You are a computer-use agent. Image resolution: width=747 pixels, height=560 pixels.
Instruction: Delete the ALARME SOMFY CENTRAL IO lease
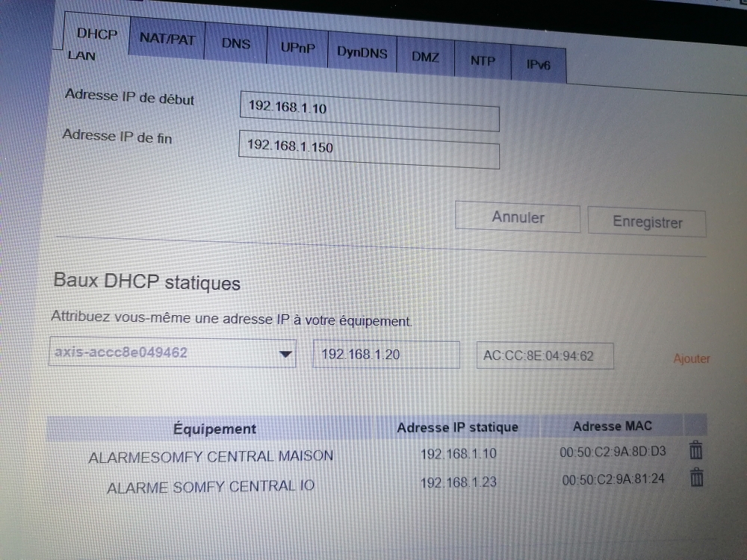696,477
